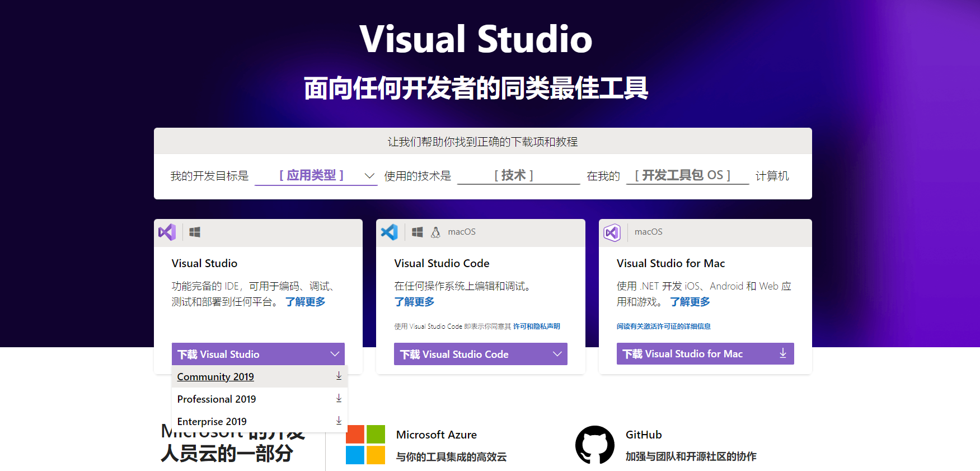Click the Visual Studio for Mac logo icon
Viewport: 980px width, 471px height.
612,232
